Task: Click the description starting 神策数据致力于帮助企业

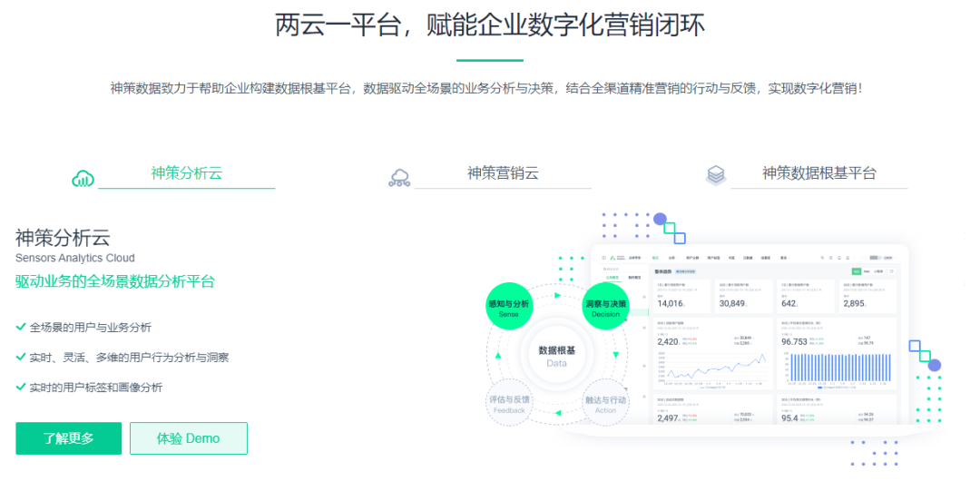Action: [x=486, y=88]
